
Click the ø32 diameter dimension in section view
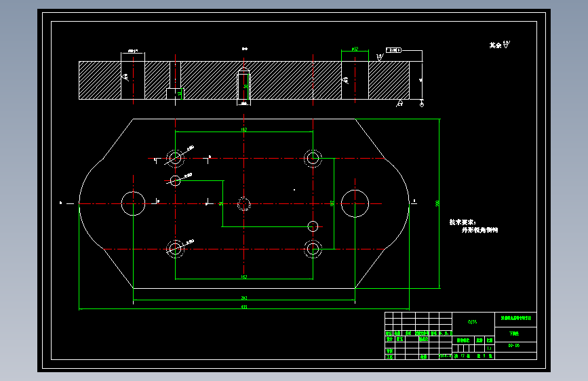[x=355, y=49]
